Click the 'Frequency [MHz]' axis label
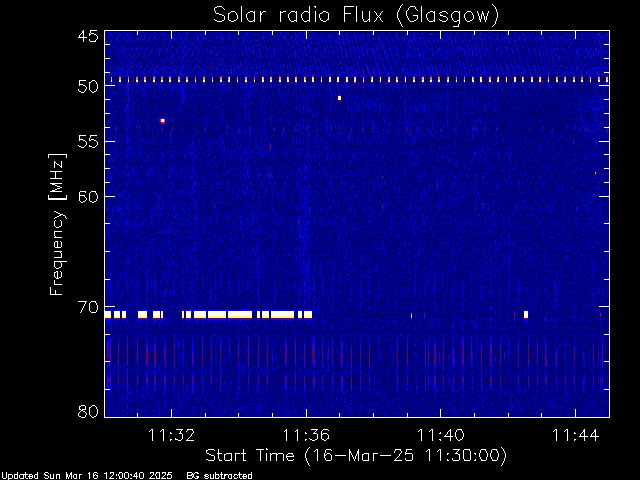The width and height of the screenshot is (640, 480). tap(57, 224)
